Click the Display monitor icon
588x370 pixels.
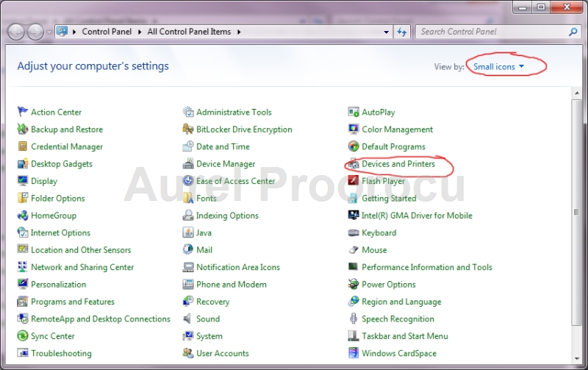pos(23,181)
